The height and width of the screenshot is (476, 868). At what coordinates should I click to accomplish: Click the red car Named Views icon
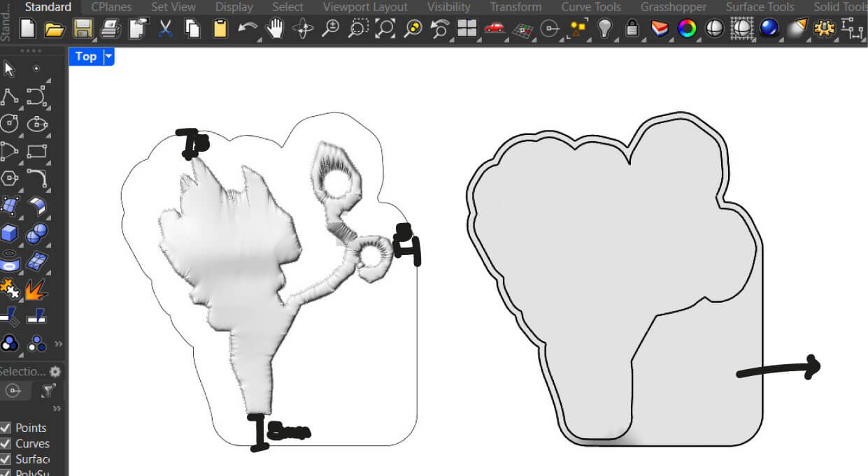pos(495,29)
